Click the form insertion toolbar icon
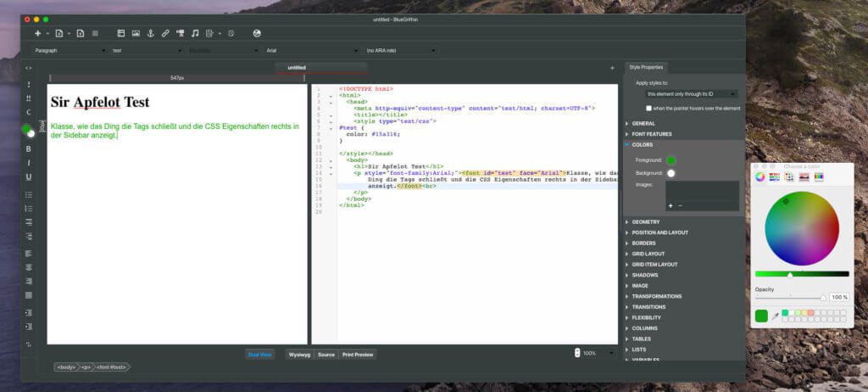 point(210,33)
